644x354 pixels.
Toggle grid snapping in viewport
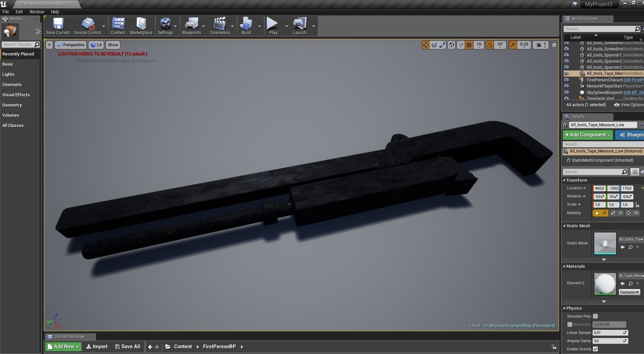click(x=469, y=45)
